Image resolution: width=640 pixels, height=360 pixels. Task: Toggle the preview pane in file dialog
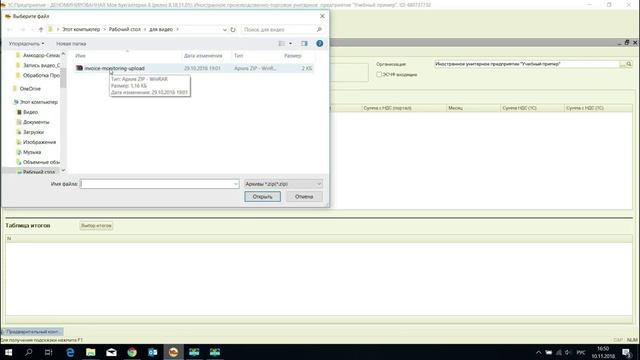[x=304, y=43]
